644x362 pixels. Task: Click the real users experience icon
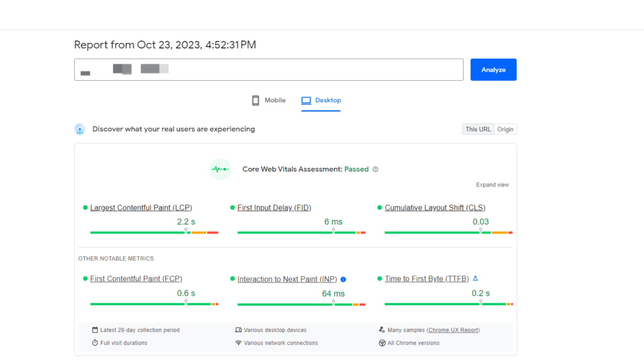80,129
